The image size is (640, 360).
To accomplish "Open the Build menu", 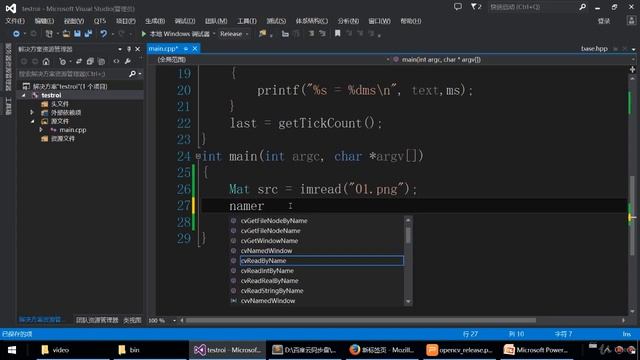I will point(155,21).
